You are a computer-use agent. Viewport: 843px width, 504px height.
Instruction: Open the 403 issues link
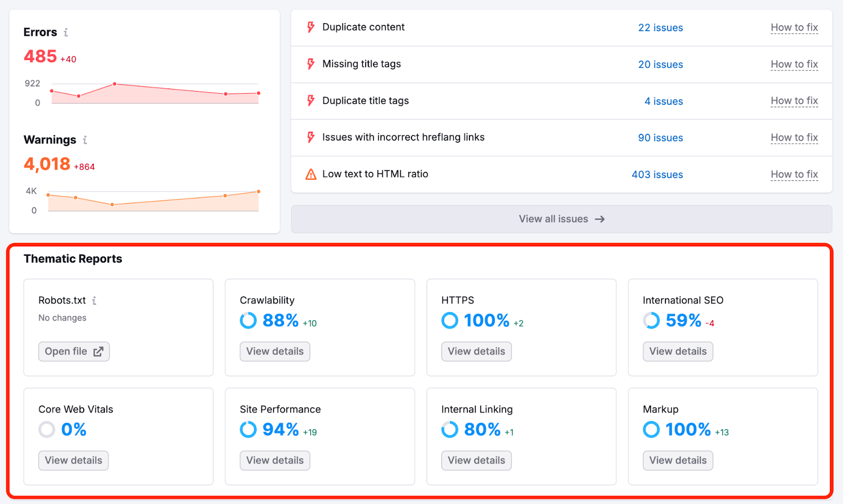tap(657, 174)
